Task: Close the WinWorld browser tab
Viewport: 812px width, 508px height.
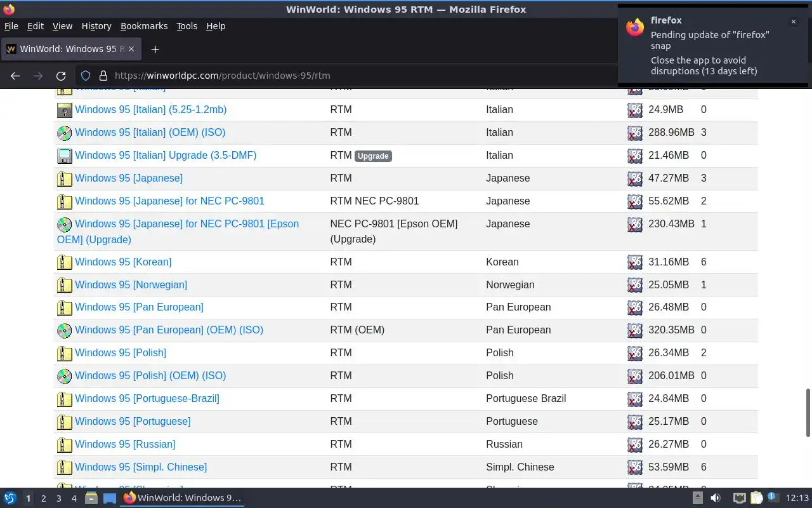Action: [x=131, y=49]
